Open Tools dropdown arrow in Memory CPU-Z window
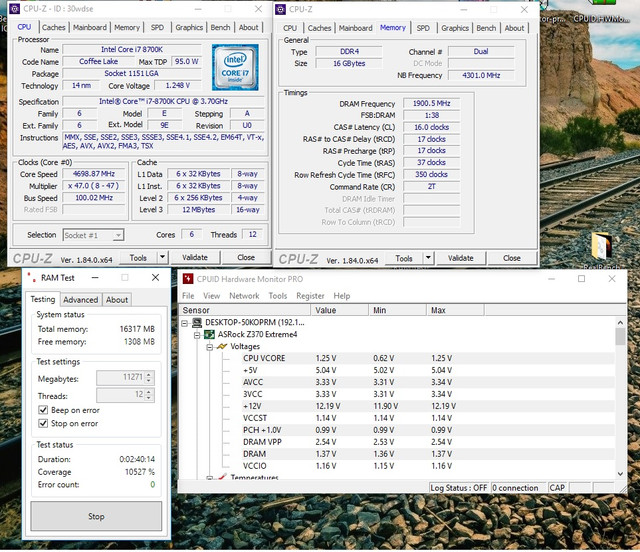 click(428, 258)
